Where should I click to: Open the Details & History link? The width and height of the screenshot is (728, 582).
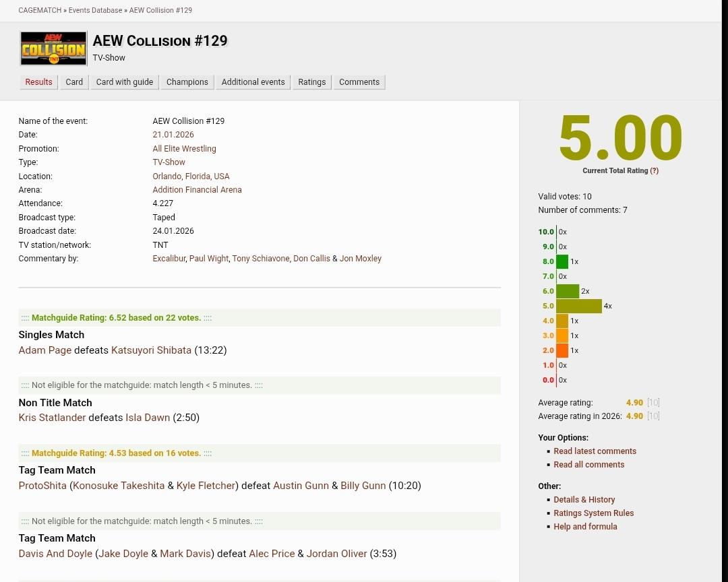click(584, 499)
